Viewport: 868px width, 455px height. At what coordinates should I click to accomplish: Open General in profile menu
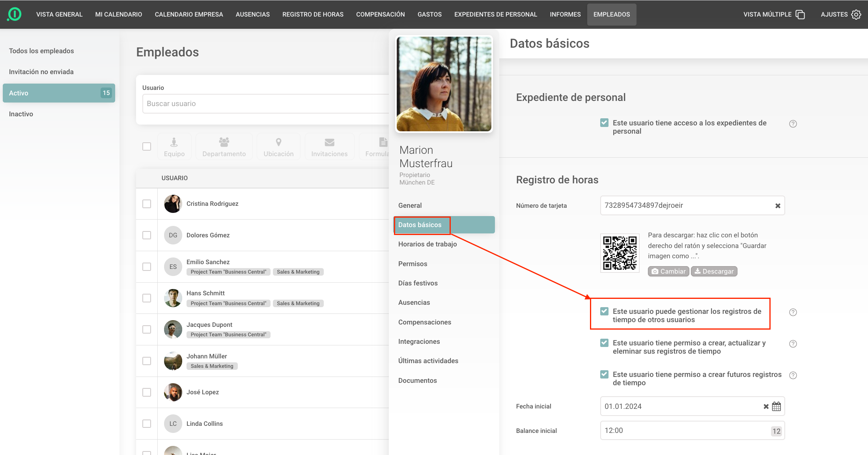(x=444, y=206)
